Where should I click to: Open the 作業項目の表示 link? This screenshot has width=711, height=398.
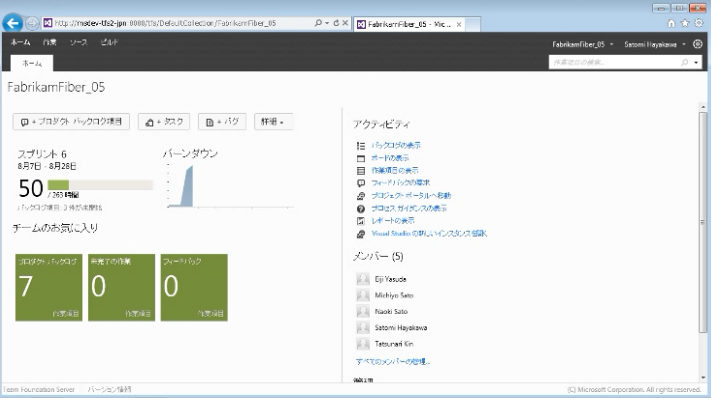[x=395, y=170]
